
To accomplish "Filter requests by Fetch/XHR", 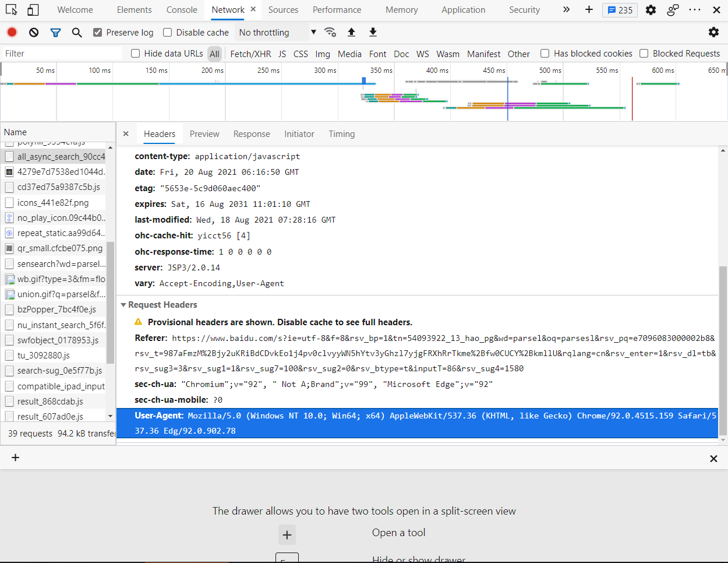I will point(250,54).
